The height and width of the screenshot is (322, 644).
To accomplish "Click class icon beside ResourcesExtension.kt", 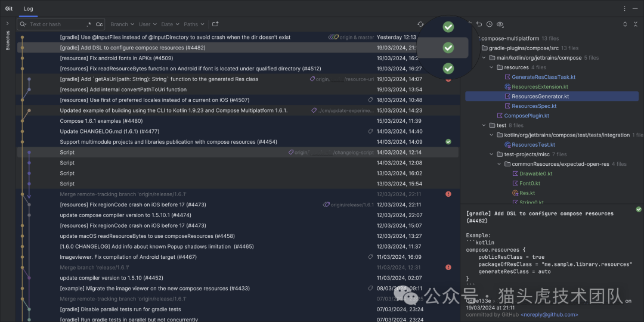I will (507, 86).
